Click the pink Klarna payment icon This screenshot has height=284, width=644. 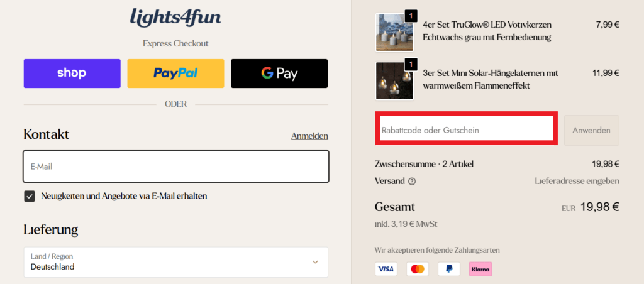tap(480, 269)
